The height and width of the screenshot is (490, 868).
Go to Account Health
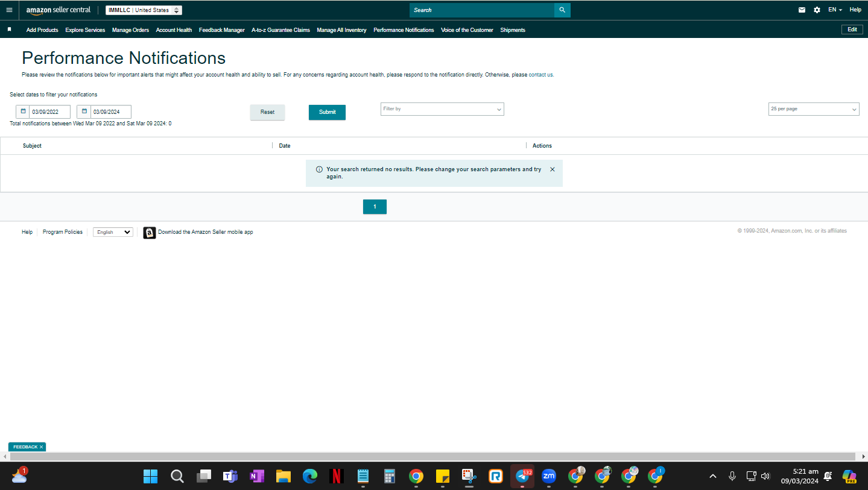(x=174, y=30)
